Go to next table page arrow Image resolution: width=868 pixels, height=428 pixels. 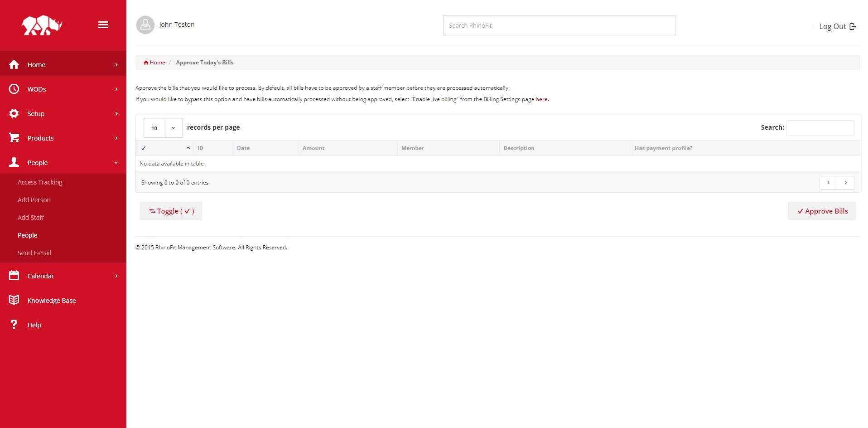(845, 183)
